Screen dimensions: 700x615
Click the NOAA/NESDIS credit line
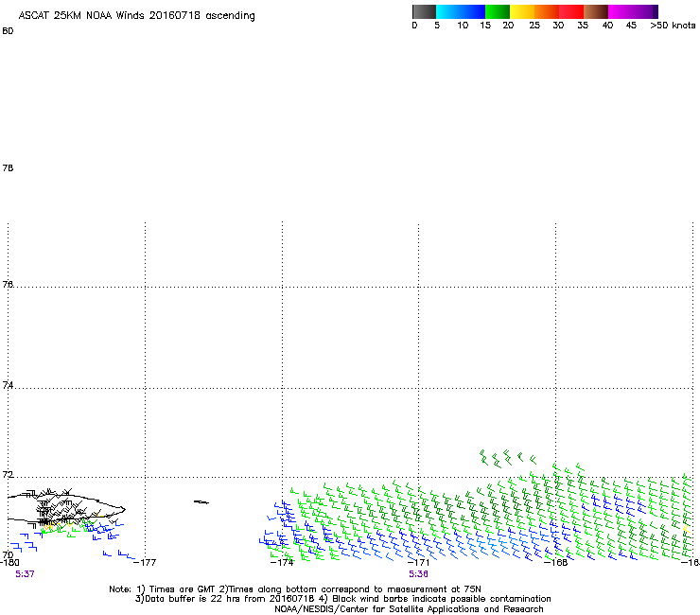[x=409, y=609]
